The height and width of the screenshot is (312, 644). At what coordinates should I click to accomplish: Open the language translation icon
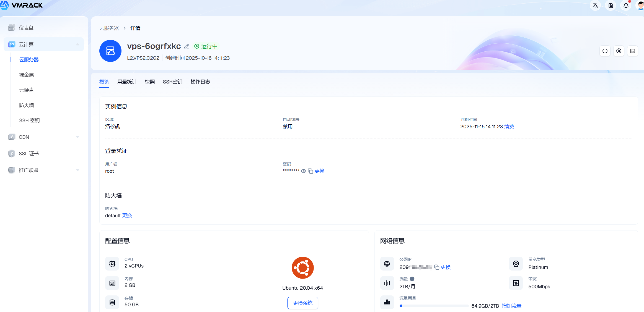coord(595,6)
